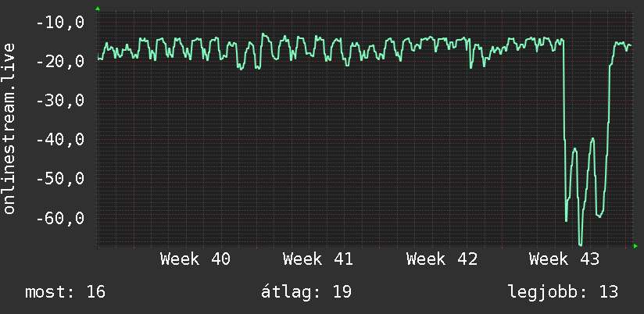644x314 pixels.
Task: Click the Week 42 axis label
Action: click(x=442, y=259)
